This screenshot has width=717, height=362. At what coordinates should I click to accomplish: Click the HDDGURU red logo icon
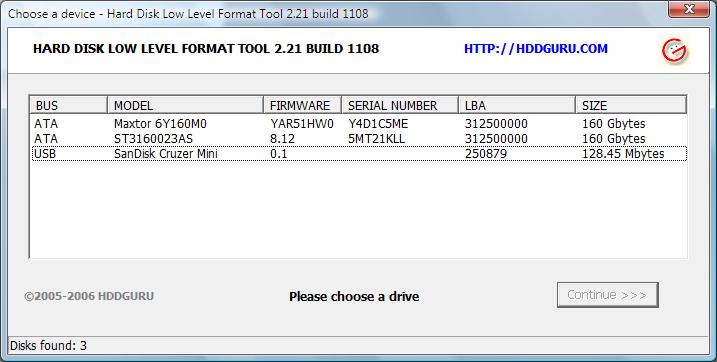pos(674,50)
